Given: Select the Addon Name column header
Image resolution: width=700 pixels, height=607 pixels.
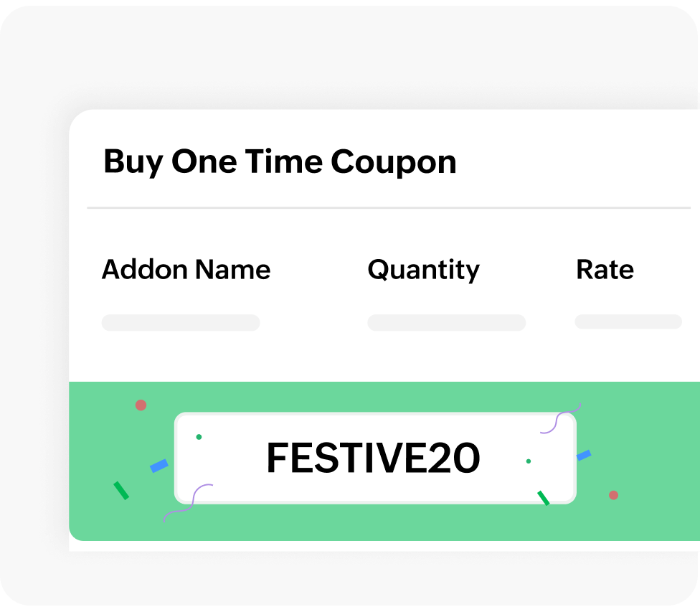Looking at the screenshot, I should [186, 270].
